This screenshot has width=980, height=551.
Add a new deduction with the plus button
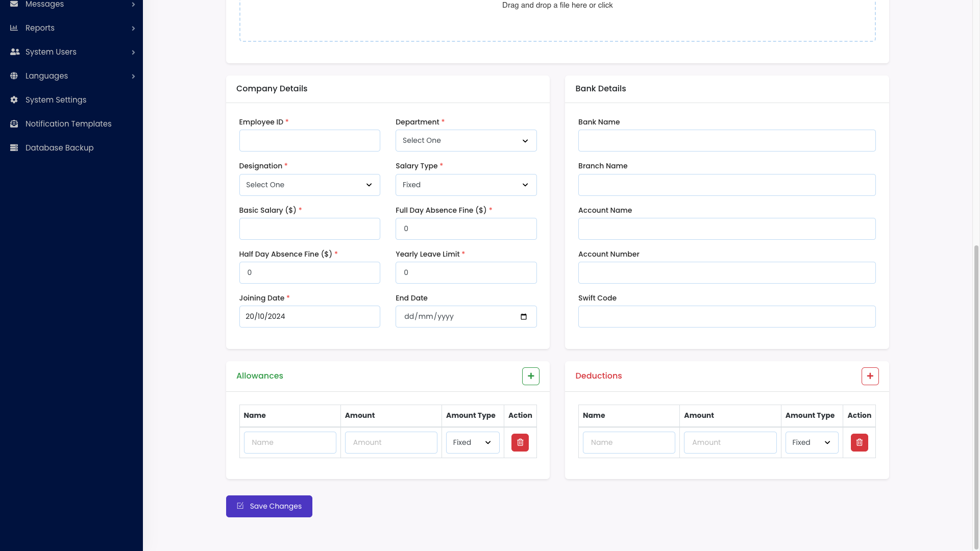pos(870,376)
